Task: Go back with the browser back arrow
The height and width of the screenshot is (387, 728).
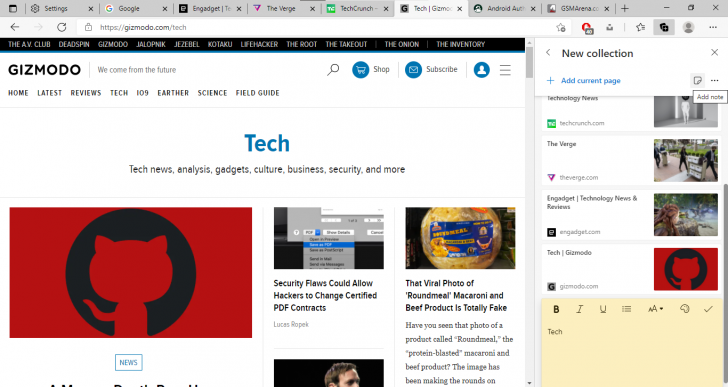Action: click(x=15, y=27)
